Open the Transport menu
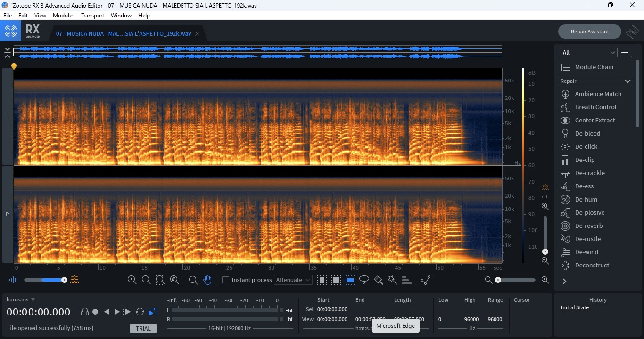The width and height of the screenshot is (644, 339). click(x=92, y=16)
